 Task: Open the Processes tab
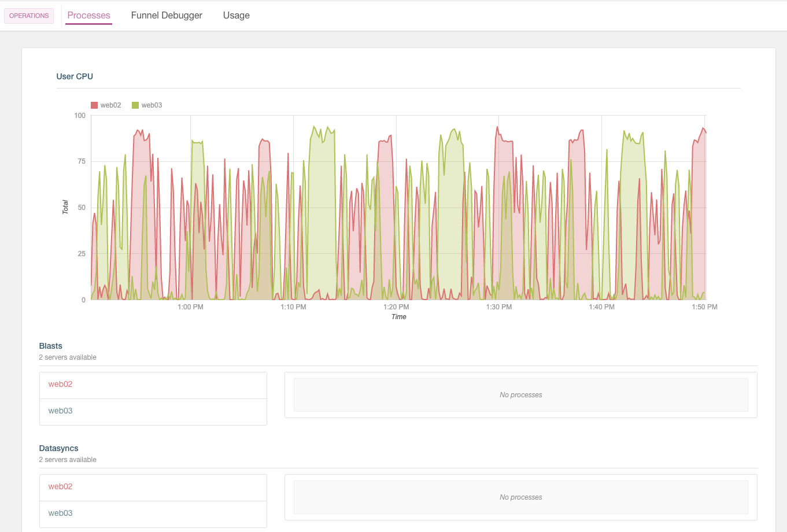click(88, 16)
